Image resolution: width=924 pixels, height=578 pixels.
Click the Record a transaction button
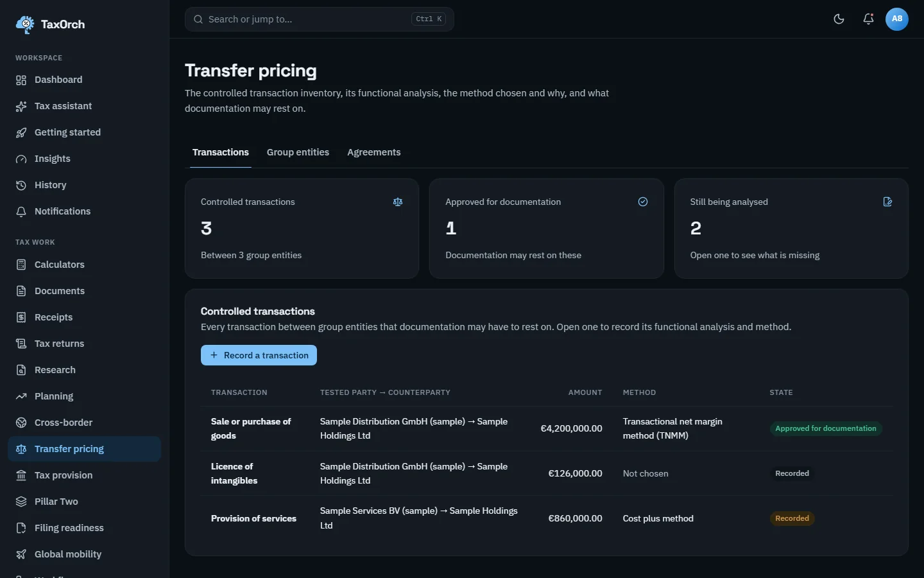tap(259, 355)
